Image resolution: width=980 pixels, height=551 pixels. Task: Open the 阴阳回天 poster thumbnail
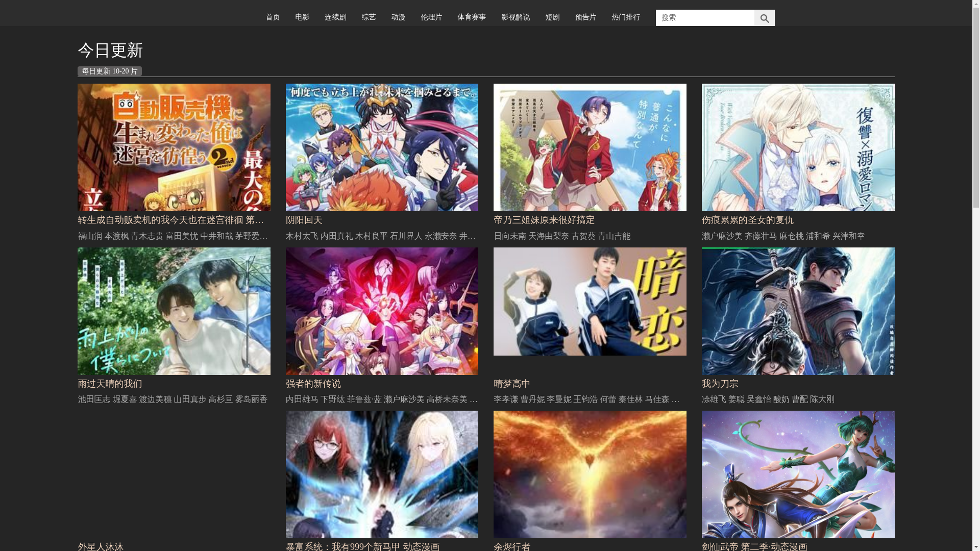click(x=382, y=147)
